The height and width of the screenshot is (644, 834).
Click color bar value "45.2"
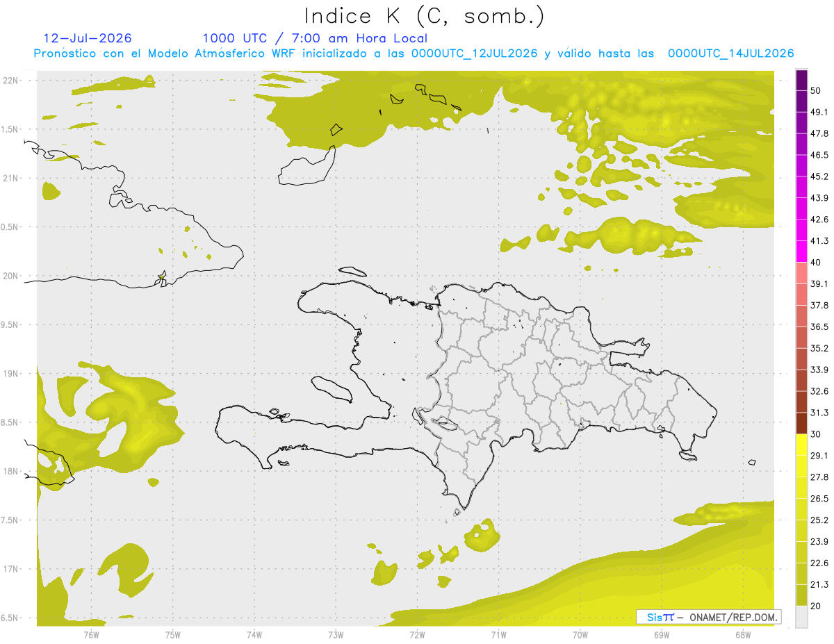coord(819,176)
